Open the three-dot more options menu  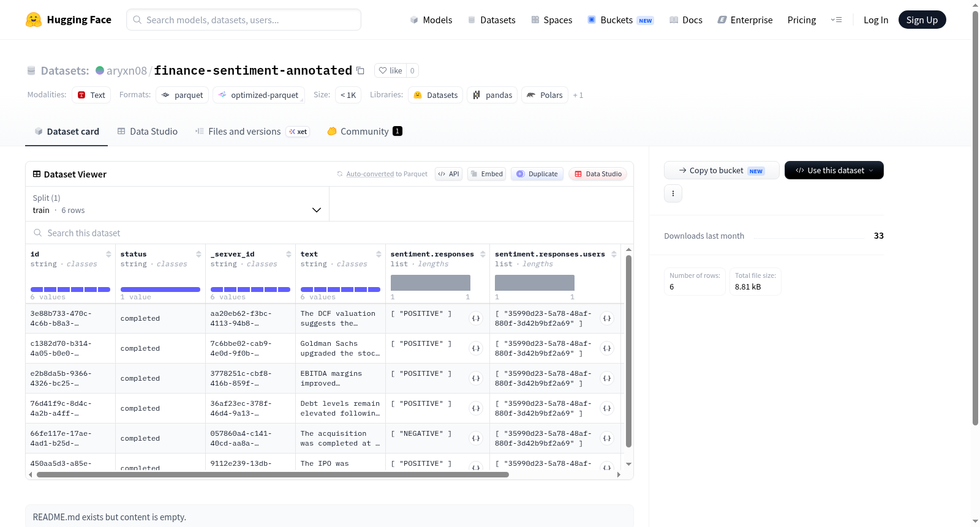[x=673, y=193]
